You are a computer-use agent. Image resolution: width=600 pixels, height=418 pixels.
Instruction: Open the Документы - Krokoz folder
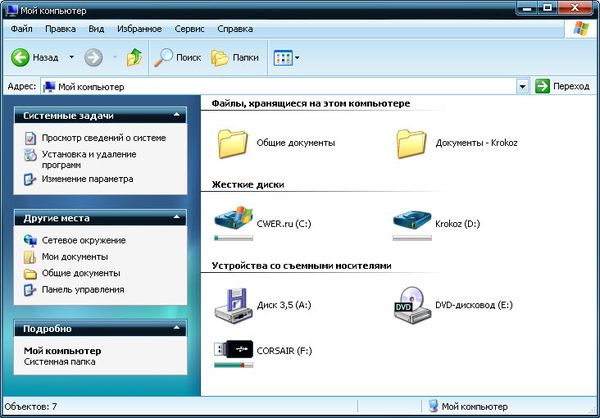tap(410, 143)
